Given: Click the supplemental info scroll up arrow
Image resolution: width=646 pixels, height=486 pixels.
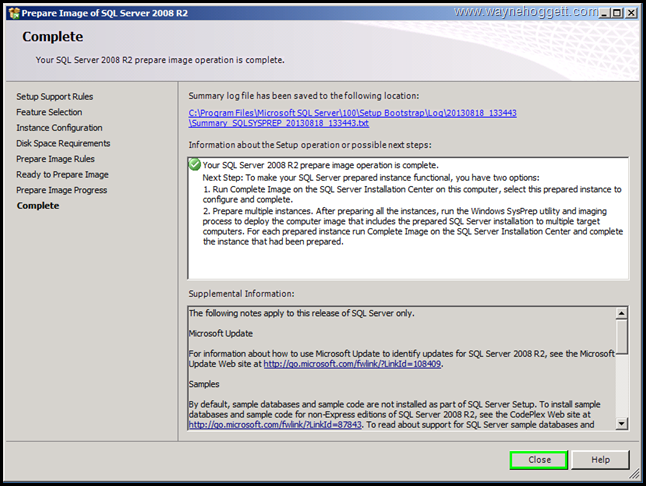Looking at the screenshot, I should click(621, 313).
